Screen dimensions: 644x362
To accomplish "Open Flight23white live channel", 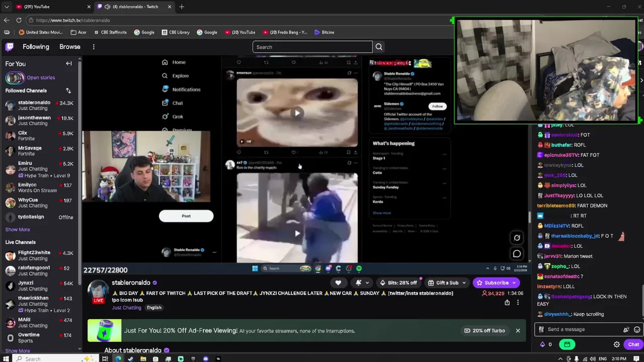I will (x=39, y=255).
